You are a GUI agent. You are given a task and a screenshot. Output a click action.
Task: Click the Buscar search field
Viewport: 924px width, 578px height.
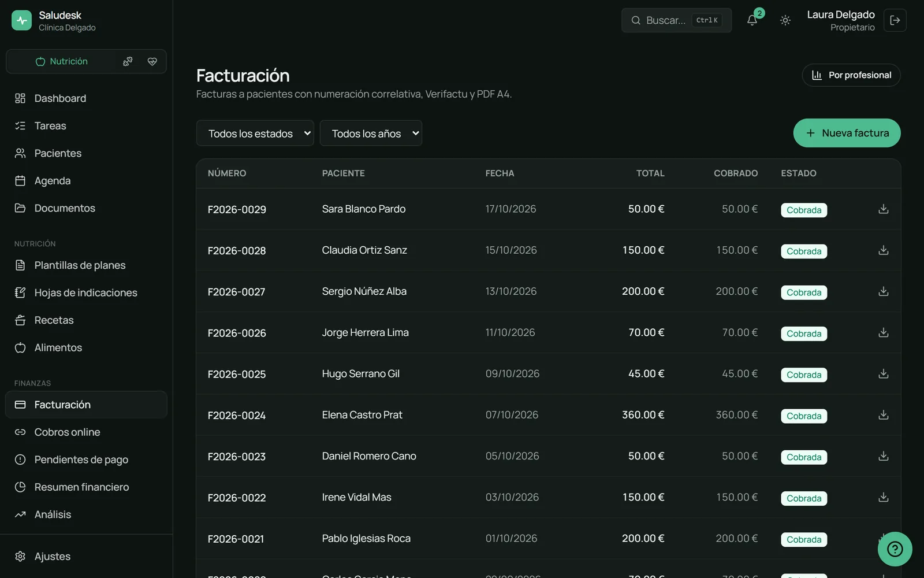click(x=676, y=20)
